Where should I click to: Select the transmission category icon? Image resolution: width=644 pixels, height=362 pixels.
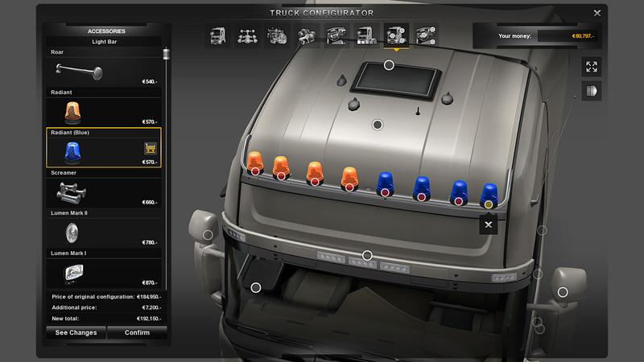[306, 35]
